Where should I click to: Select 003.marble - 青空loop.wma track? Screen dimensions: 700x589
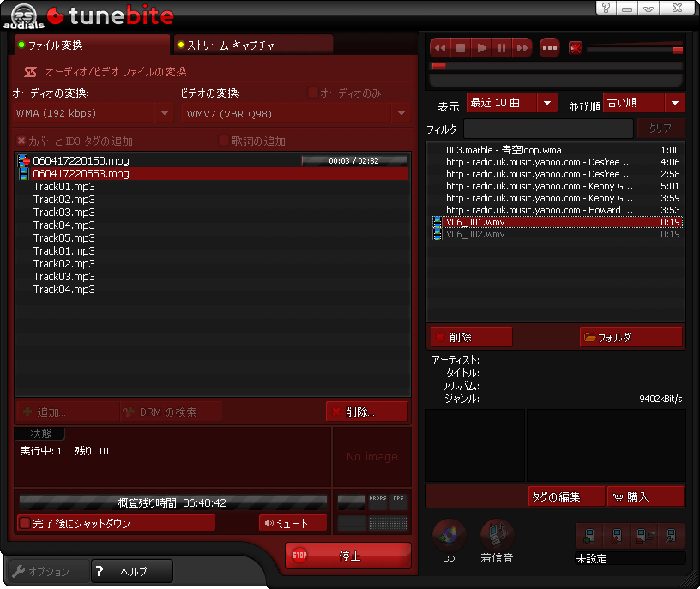pyautogui.click(x=556, y=150)
